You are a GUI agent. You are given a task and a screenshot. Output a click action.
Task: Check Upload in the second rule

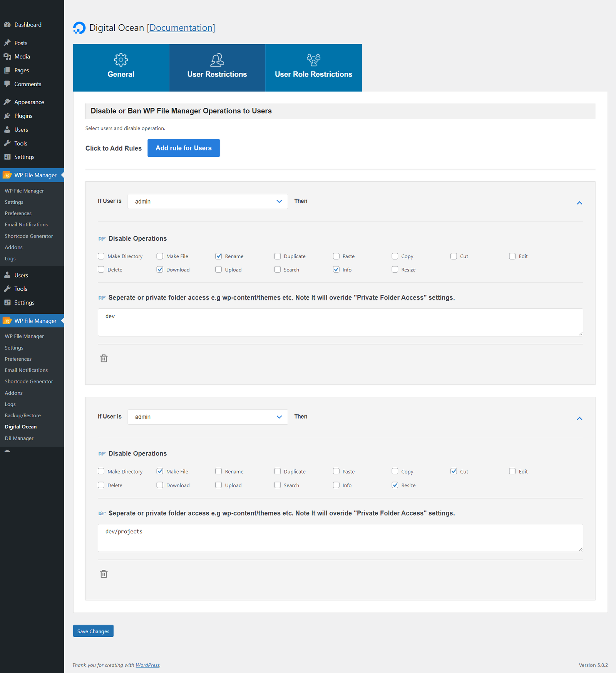(x=219, y=485)
